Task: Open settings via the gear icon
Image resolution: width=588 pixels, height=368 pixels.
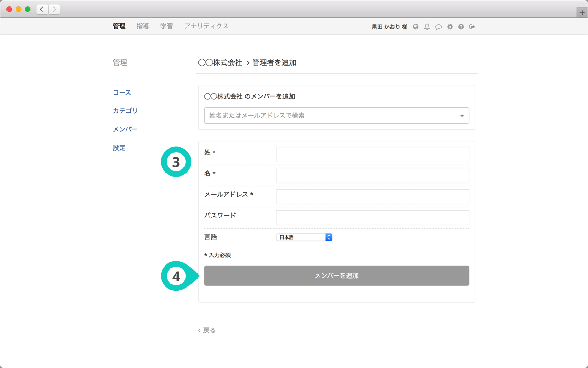Action: 450,27
